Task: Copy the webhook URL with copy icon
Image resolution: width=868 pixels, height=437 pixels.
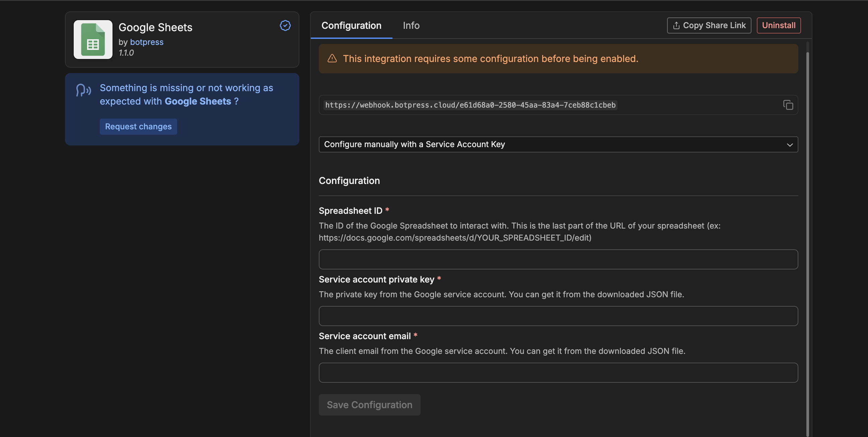Action: tap(788, 105)
